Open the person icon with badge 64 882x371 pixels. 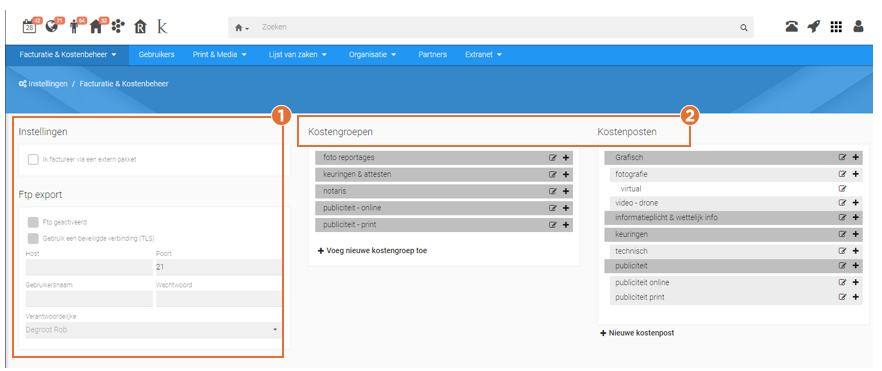click(75, 26)
